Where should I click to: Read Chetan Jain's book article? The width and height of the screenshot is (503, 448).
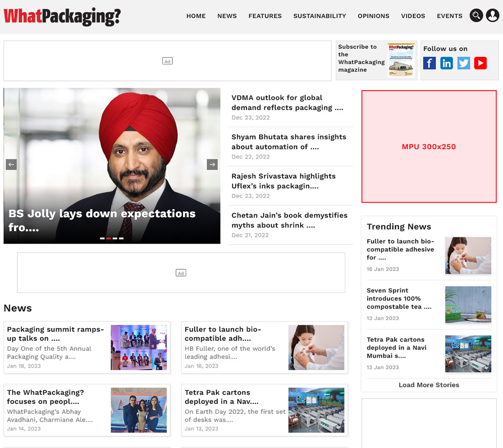(289, 220)
